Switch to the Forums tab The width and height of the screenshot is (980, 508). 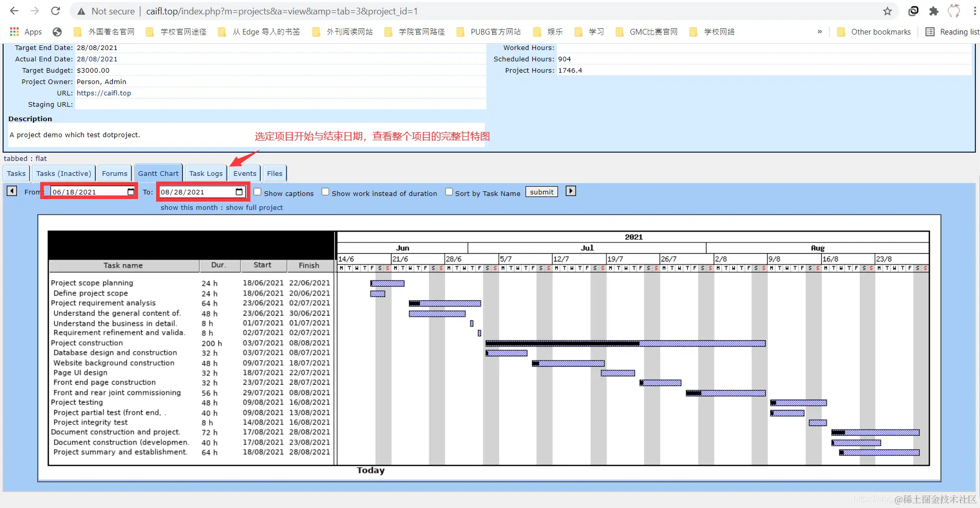[114, 174]
